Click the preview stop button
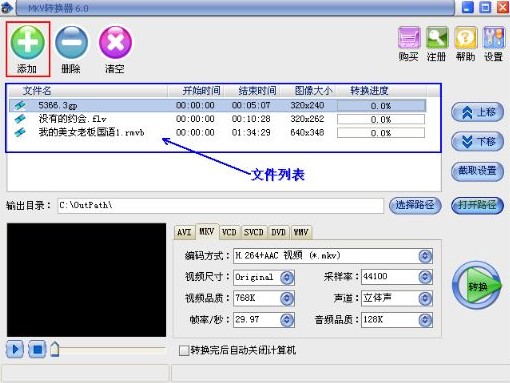The width and height of the screenshot is (510, 383). 37,349
